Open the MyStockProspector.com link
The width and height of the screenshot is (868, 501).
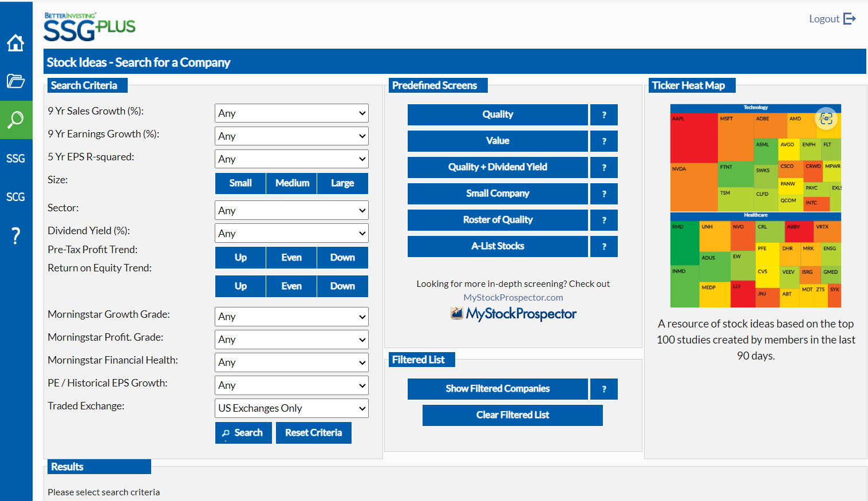[514, 298]
